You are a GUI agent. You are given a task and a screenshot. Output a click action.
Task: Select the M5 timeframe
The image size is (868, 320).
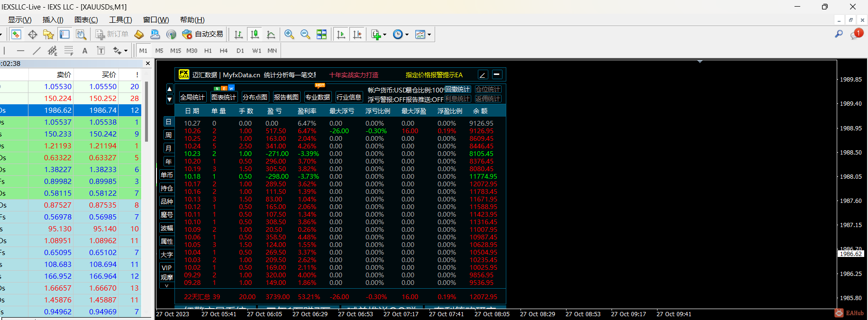(159, 51)
